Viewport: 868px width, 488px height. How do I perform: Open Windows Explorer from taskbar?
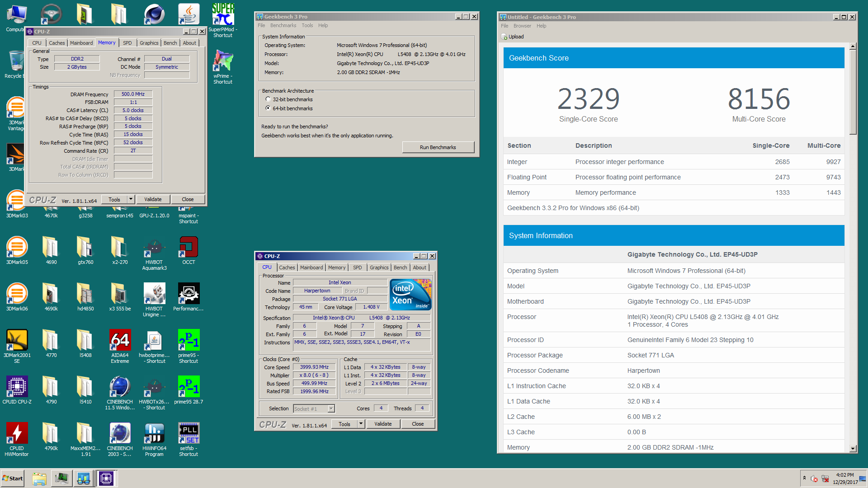(39, 479)
